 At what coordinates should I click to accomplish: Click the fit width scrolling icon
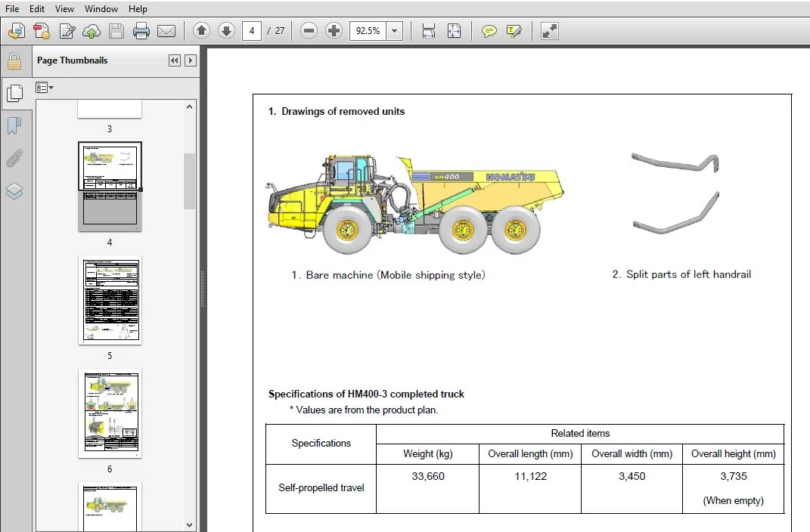click(429, 31)
